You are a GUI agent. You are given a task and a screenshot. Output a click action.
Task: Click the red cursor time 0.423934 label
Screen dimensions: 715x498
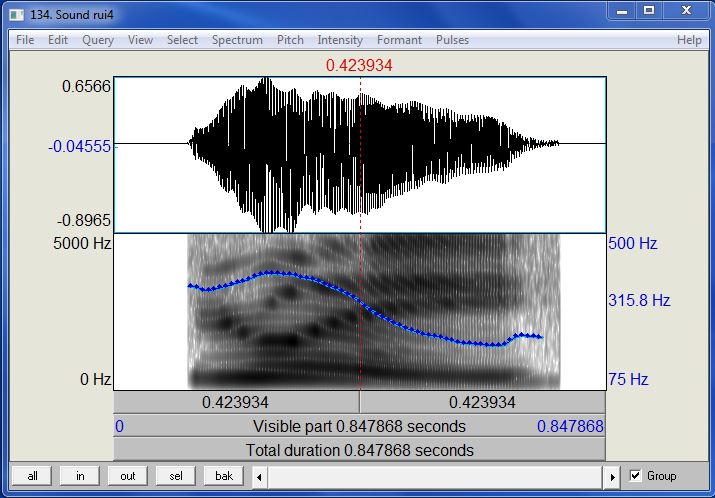click(359, 66)
